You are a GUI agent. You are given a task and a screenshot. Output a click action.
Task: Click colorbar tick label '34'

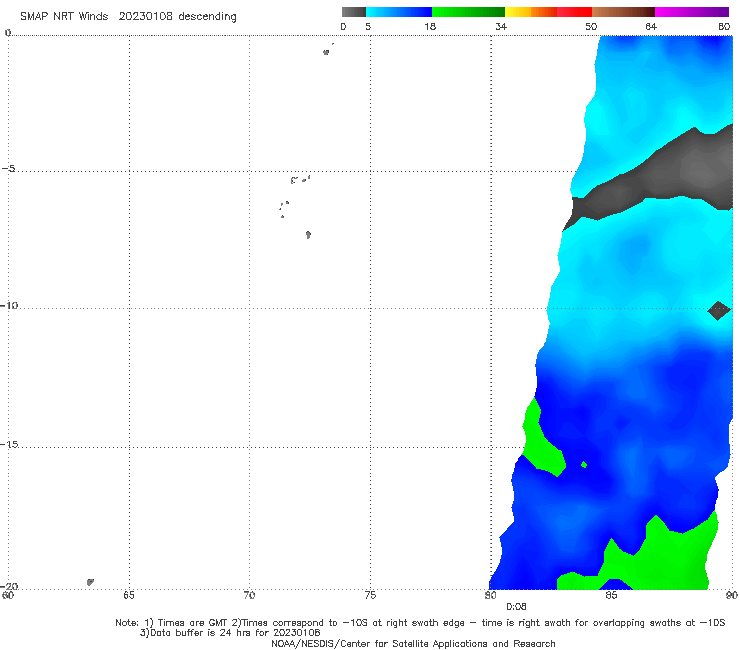point(501,27)
